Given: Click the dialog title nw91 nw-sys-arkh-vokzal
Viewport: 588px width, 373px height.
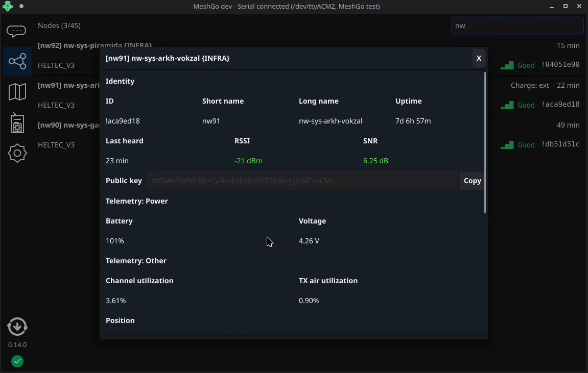Looking at the screenshot, I should coord(168,58).
